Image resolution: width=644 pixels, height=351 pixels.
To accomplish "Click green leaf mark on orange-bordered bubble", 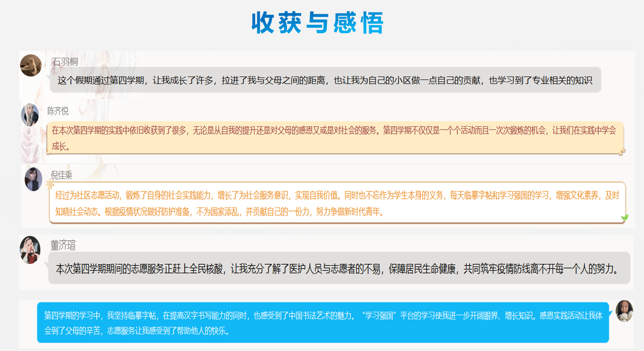I will pos(625,218).
